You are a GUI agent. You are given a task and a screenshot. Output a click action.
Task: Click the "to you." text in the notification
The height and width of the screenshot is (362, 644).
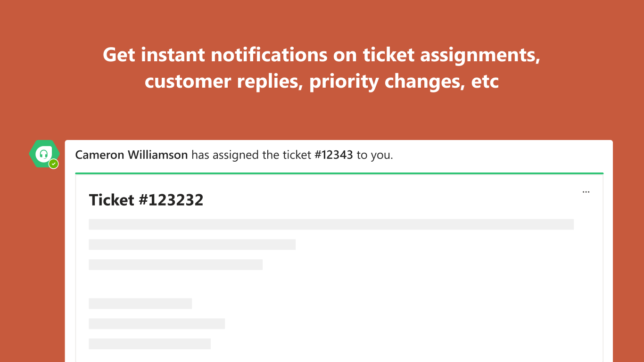[x=375, y=155]
